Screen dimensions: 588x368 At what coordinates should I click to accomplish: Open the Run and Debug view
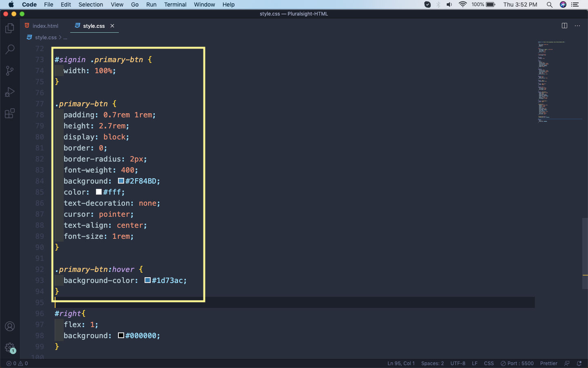[10, 92]
